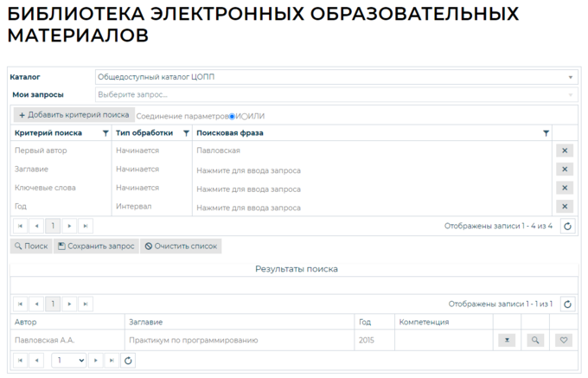Click the Заглавие search phrase field
Viewport: 588px width, 378px height.
[x=372, y=170]
